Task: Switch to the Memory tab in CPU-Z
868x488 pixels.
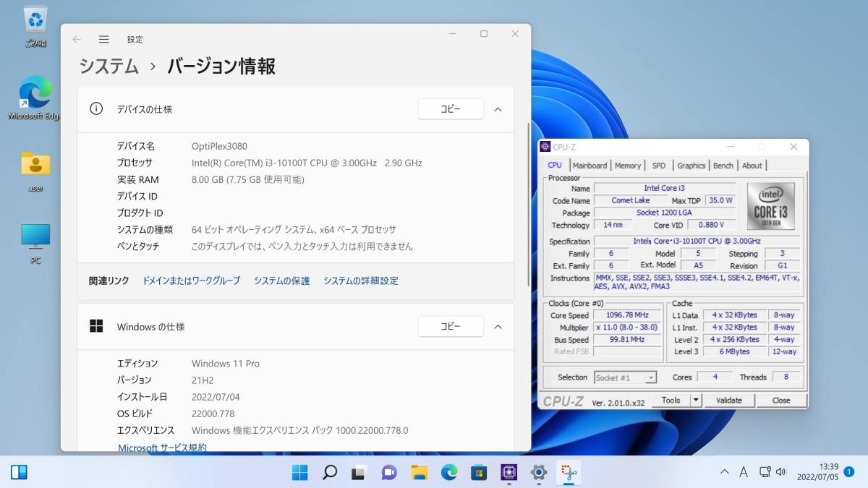Action: pyautogui.click(x=628, y=166)
